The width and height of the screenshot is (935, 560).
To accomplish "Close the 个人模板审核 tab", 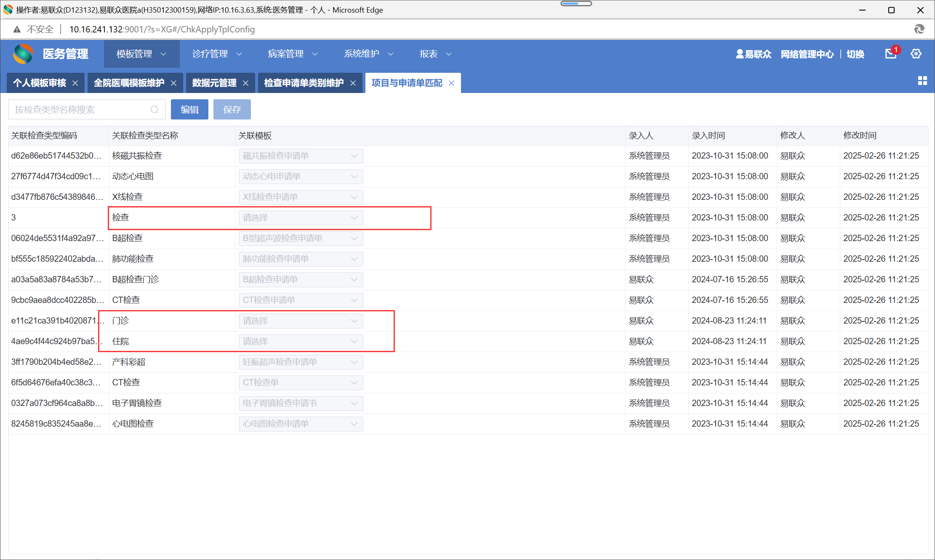I will (x=75, y=83).
